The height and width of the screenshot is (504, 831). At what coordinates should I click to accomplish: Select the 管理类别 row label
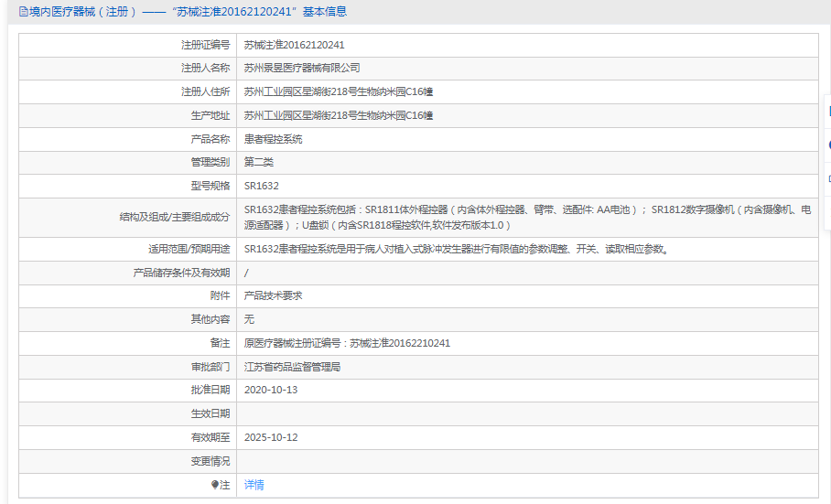pyautogui.click(x=210, y=162)
